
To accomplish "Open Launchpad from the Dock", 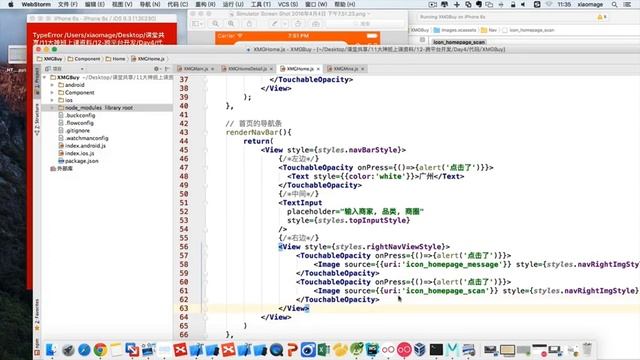I will pos(68,350).
